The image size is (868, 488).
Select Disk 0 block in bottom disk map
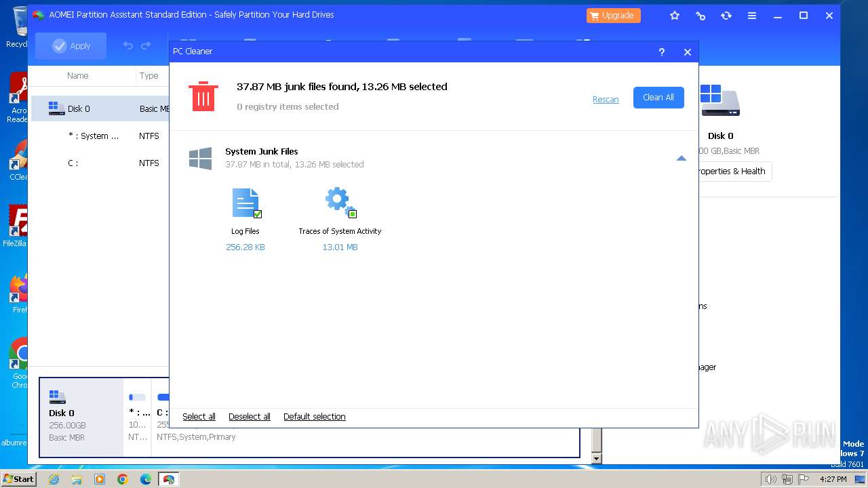pyautogui.click(x=82, y=418)
